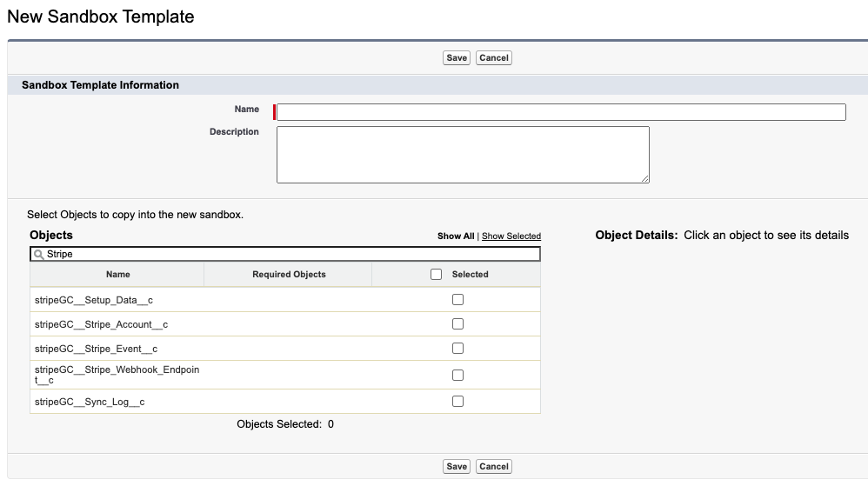Toggle the select-all checkbox beside Selected header
868x486 pixels.
pyautogui.click(x=437, y=275)
